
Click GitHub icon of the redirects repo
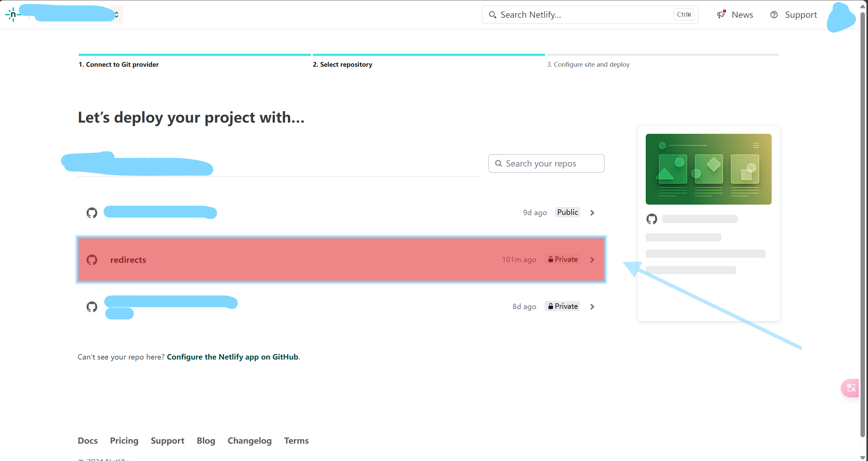(x=92, y=260)
